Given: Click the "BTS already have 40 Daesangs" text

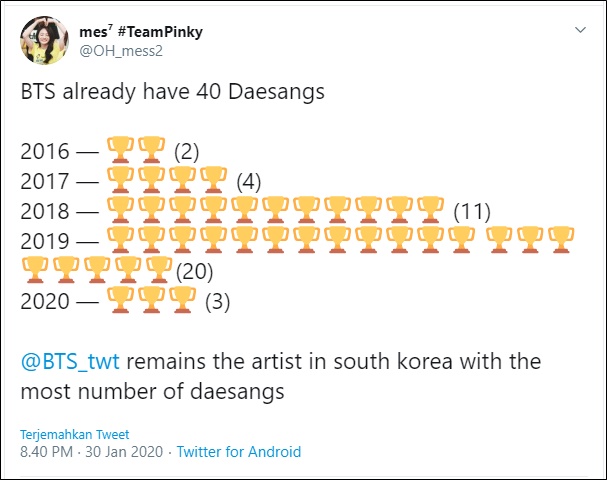Looking at the screenshot, I should 173,92.
